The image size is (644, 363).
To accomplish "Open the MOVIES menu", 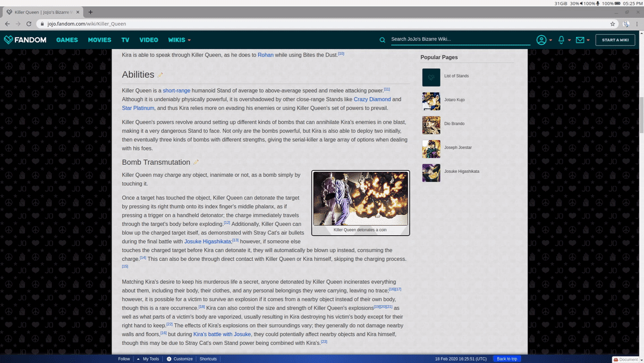I will [100, 40].
